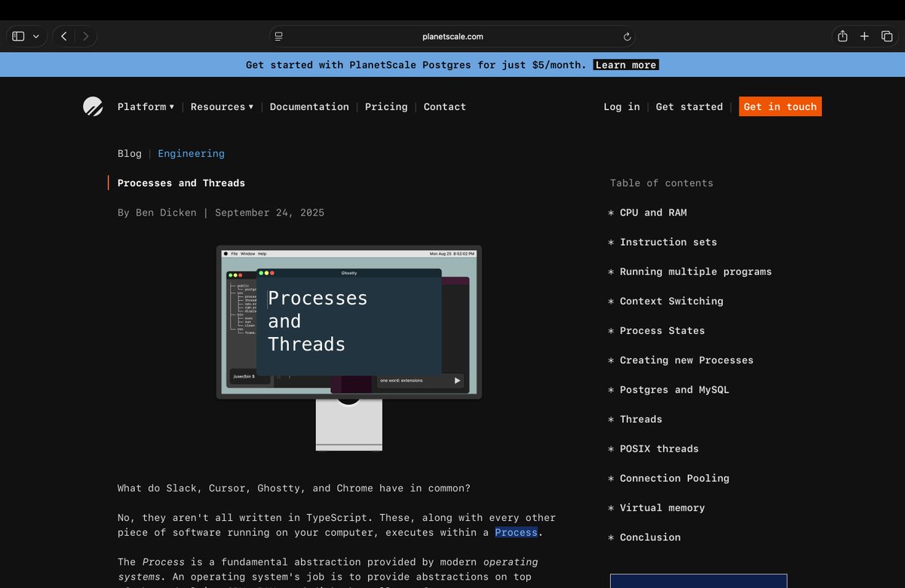Open the Documentation nav link
The width and height of the screenshot is (905, 588).
(309, 106)
